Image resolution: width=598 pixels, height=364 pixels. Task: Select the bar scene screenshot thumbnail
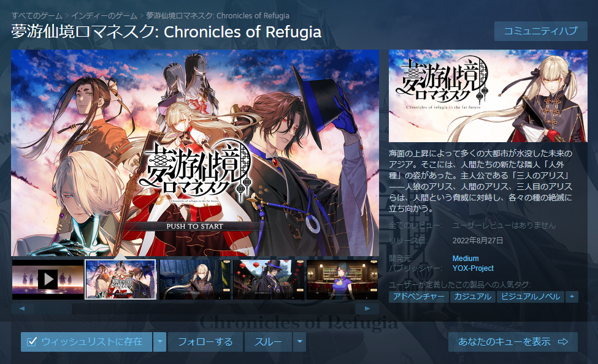[x=342, y=279]
